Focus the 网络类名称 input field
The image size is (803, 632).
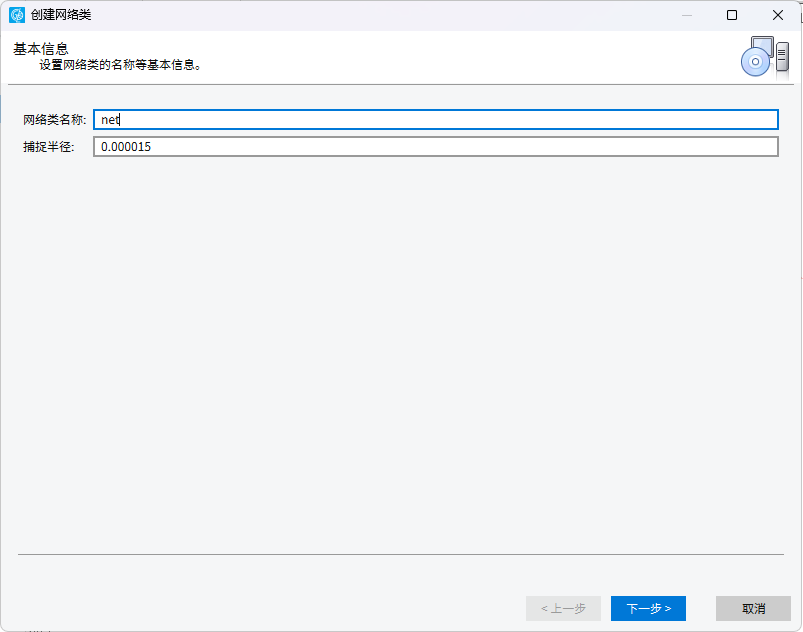(x=436, y=119)
